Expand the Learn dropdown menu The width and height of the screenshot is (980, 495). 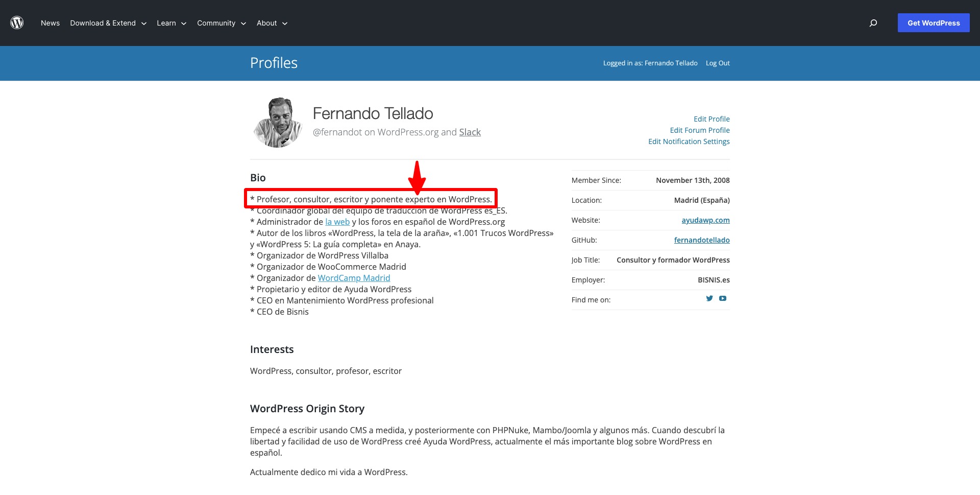[x=171, y=23]
